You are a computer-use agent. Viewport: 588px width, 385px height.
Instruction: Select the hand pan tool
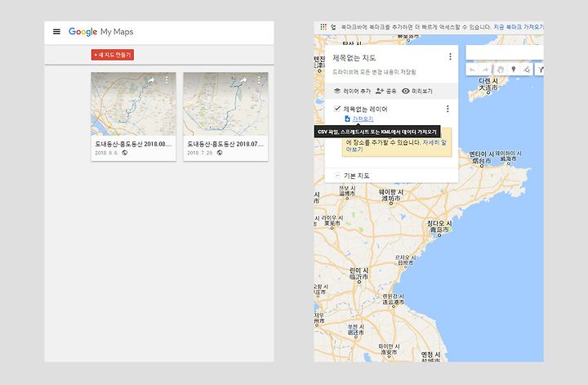500,69
